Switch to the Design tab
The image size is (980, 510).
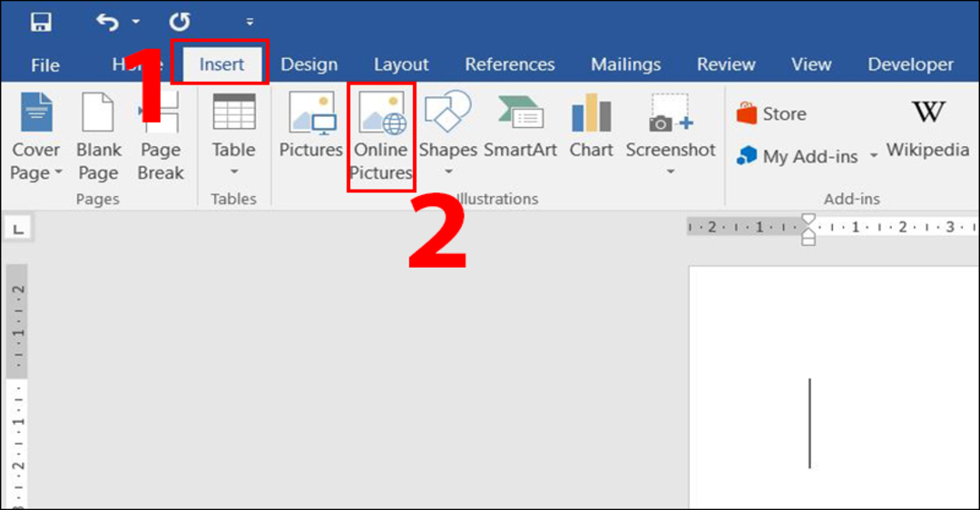[309, 64]
